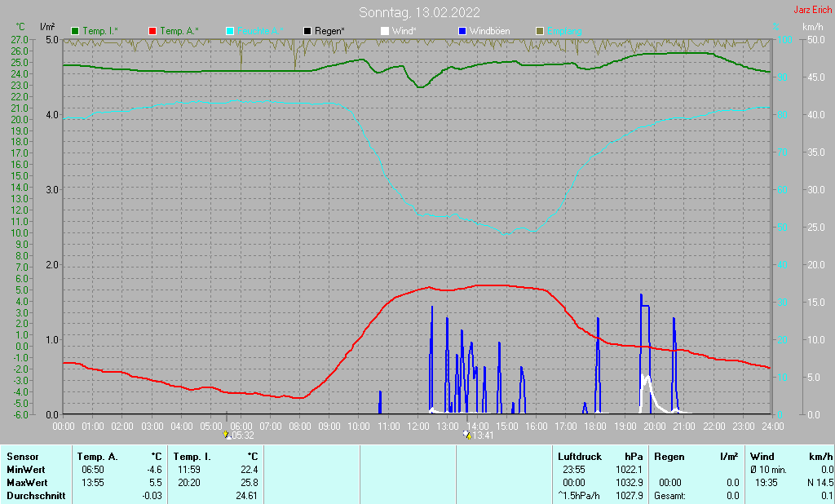This screenshot has width=835, height=504.
Task: Click the Durchschnitt row label
Action: (36, 496)
